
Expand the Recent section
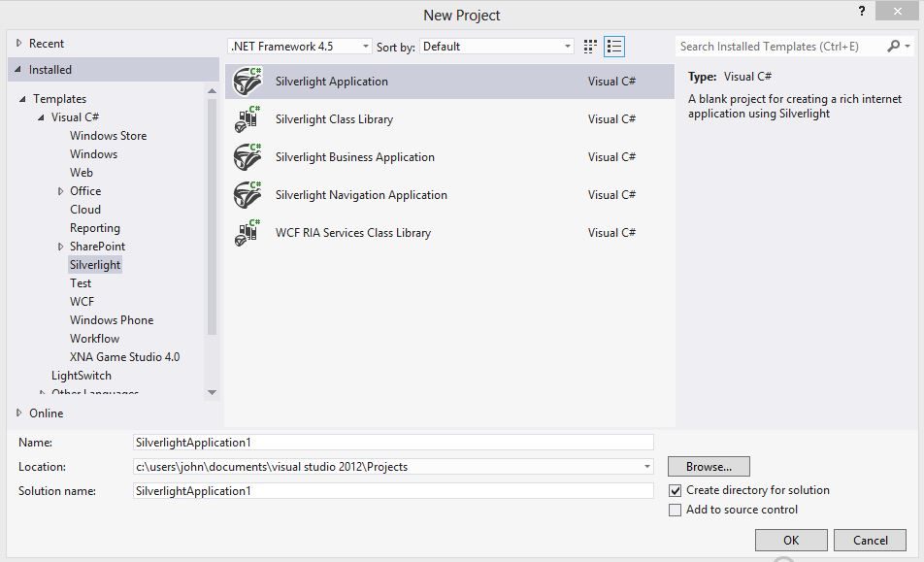click(x=18, y=43)
